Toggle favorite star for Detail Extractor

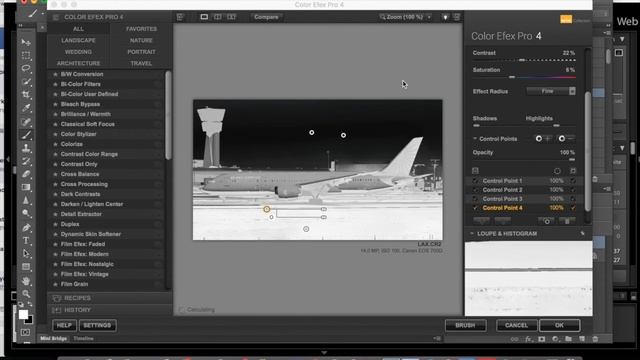[x=55, y=214]
